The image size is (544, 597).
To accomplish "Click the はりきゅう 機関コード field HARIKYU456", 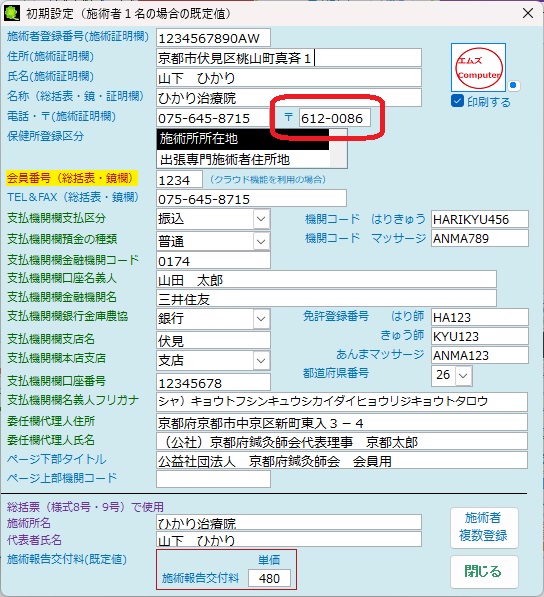I will (x=480, y=219).
